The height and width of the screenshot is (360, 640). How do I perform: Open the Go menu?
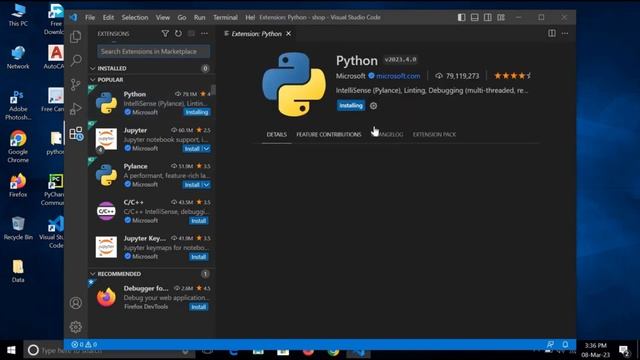click(x=182, y=18)
